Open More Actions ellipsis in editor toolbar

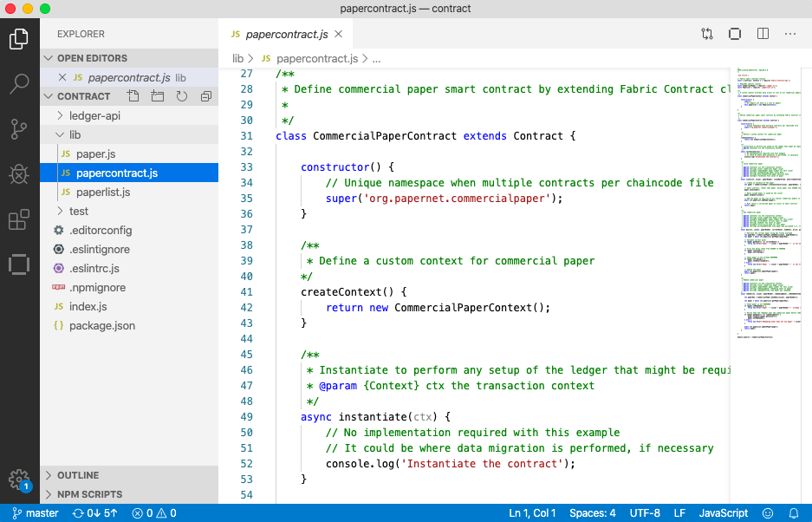click(x=790, y=34)
